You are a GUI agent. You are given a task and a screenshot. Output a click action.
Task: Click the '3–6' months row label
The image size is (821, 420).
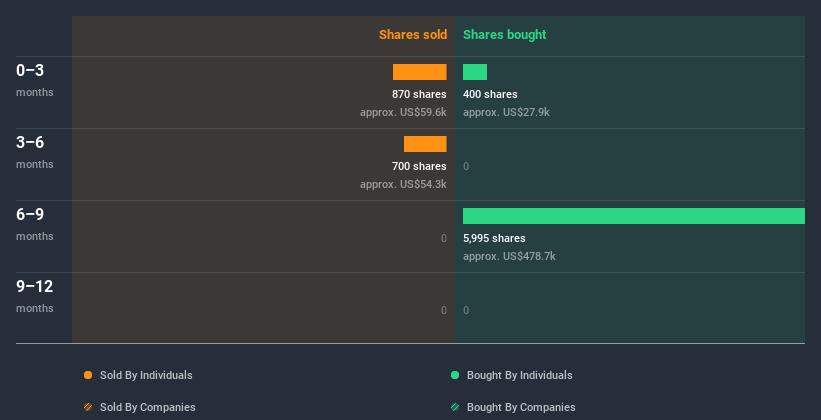(30, 142)
